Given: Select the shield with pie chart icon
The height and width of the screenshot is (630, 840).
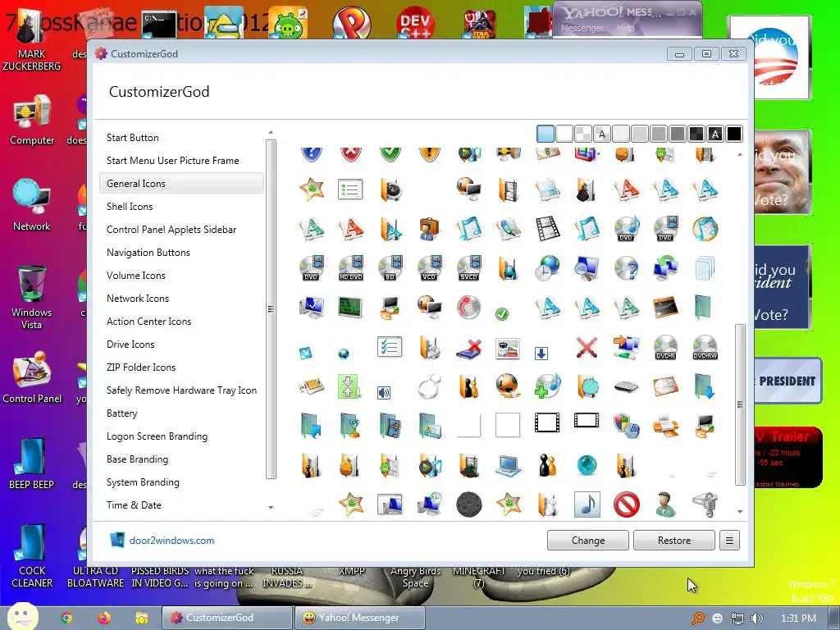Looking at the screenshot, I should pos(626,426).
